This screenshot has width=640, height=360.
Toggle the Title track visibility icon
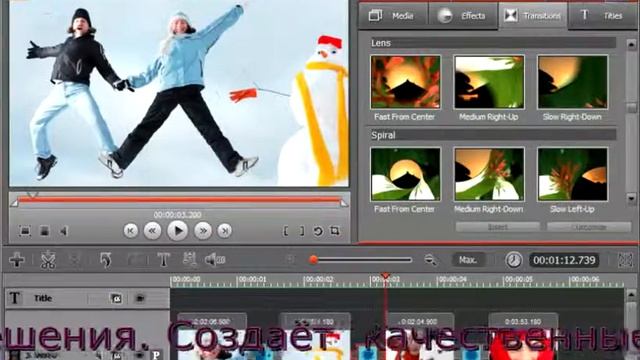click(140, 298)
